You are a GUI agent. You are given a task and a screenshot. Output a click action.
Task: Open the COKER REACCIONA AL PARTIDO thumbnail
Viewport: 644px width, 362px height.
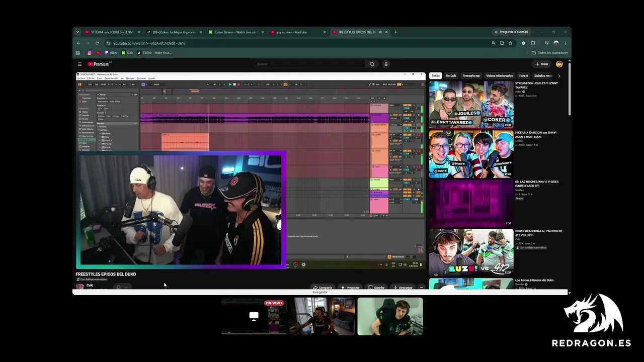[x=471, y=252]
